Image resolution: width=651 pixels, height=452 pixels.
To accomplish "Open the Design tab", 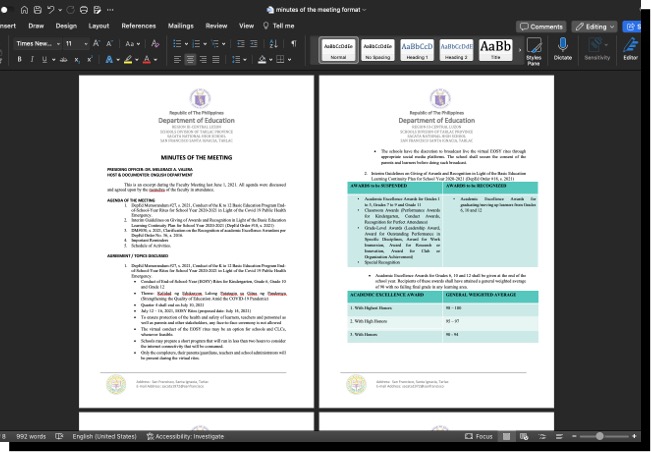I will [x=66, y=26].
